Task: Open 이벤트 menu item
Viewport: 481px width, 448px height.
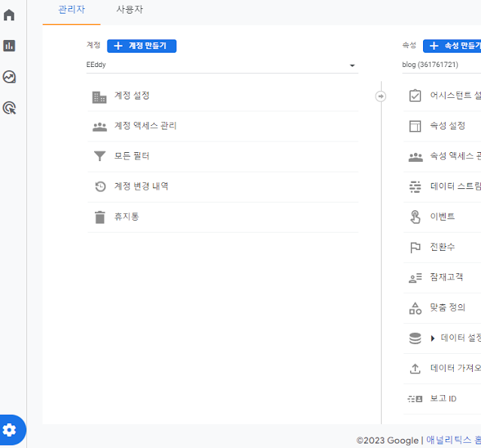Action: (442, 217)
